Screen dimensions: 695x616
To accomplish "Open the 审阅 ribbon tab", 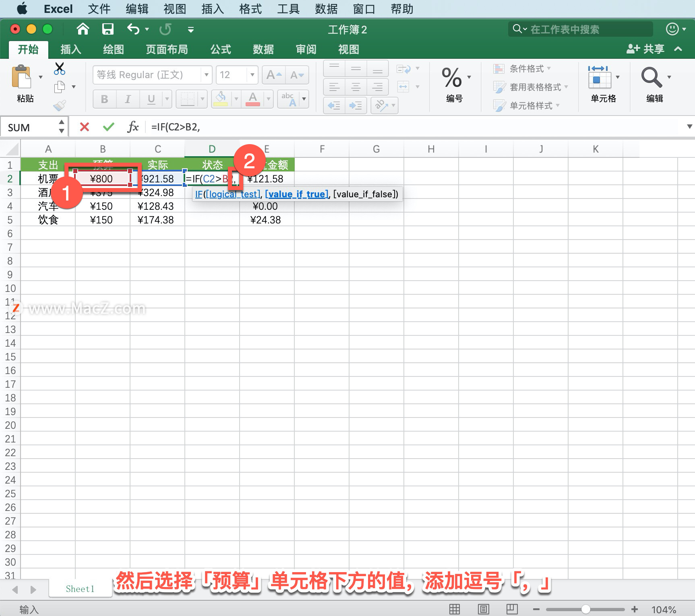I will coord(306,50).
